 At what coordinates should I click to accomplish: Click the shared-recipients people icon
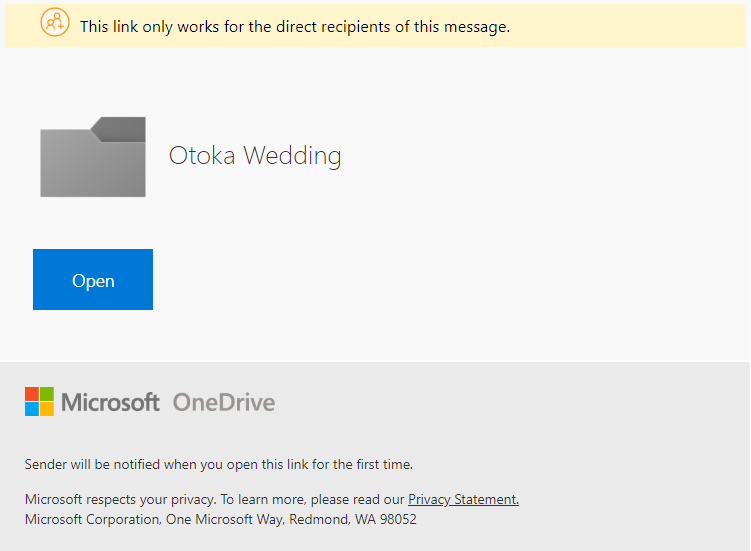[x=55, y=22]
